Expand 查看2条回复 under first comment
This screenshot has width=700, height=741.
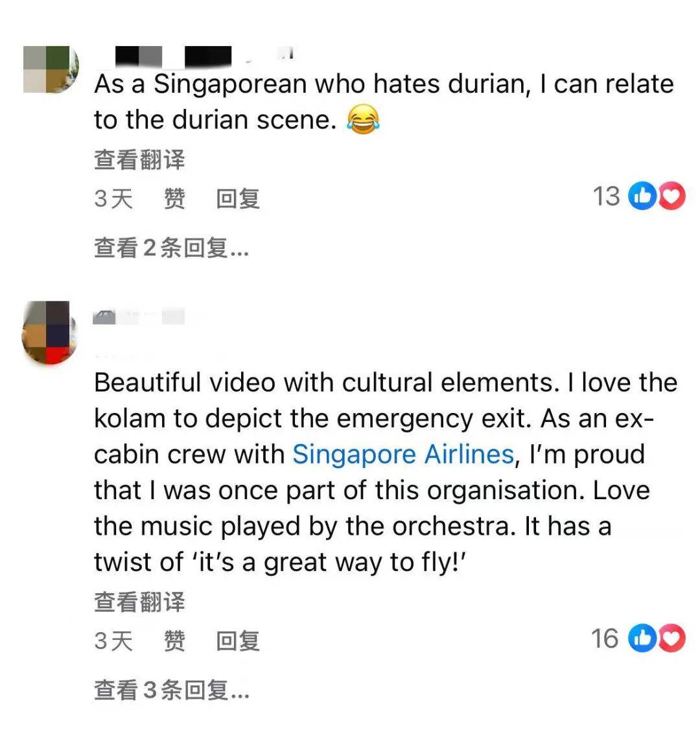(172, 248)
